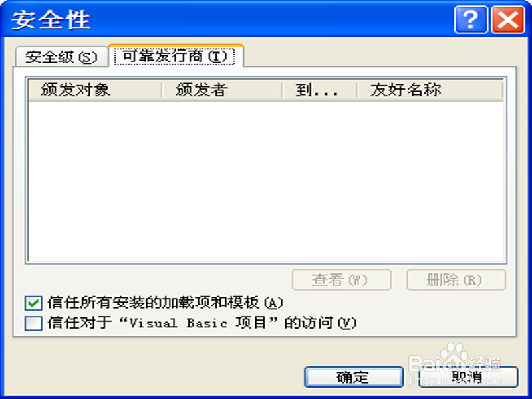Sort by the 友好名称 column header

[x=430, y=90]
